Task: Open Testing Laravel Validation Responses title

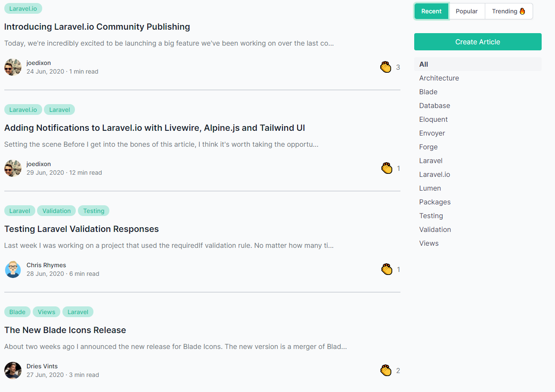Action: (81, 229)
